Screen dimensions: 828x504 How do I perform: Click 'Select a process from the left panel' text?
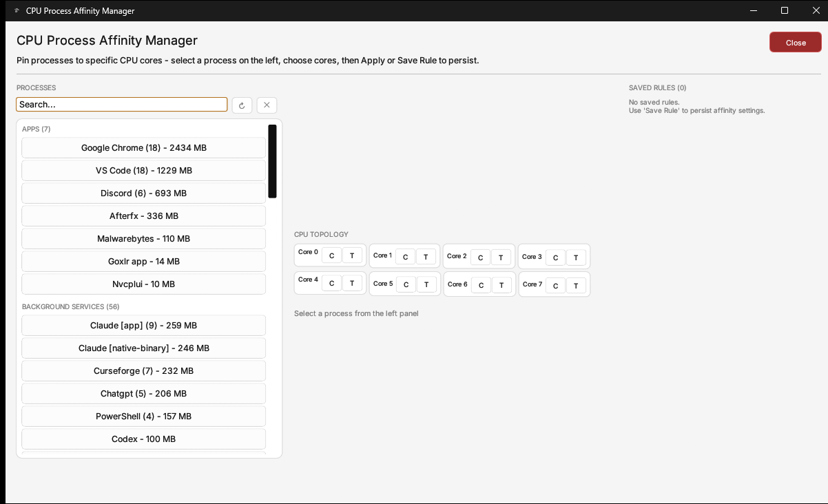point(356,313)
